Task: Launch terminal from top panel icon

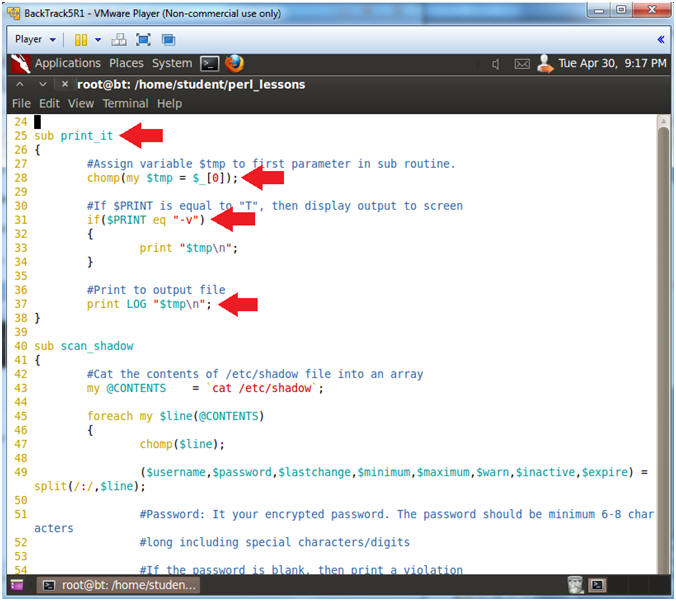Action: [x=210, y=64]
